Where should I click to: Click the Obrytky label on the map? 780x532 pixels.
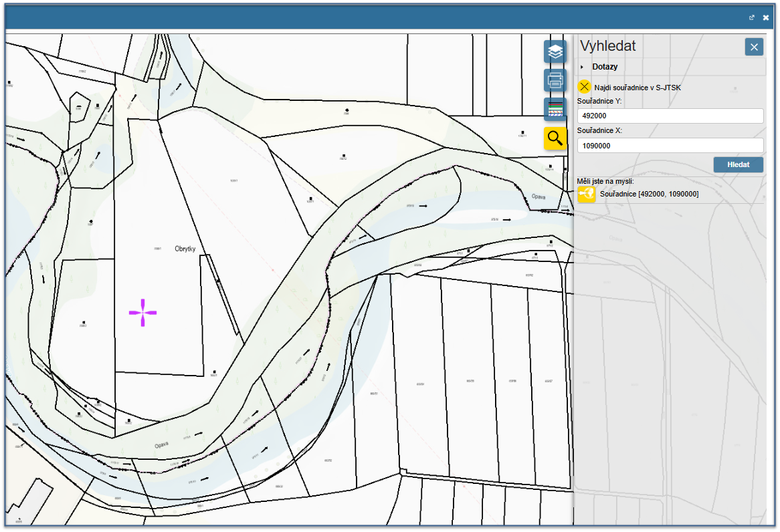[x=185, y=249]
